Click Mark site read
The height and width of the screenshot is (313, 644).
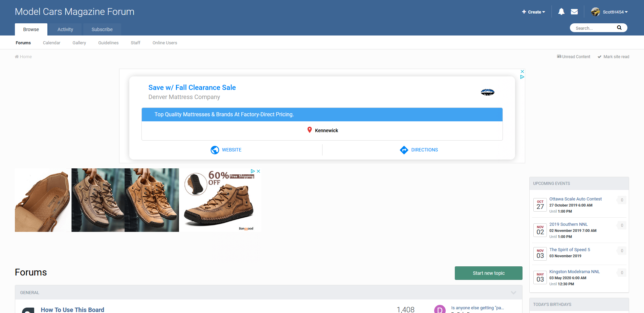pos(614,57)
